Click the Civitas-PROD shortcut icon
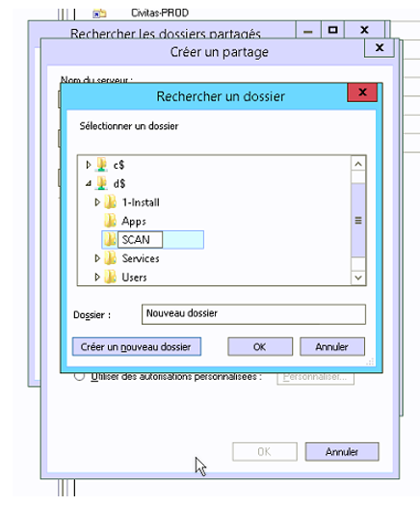Viewport: 420px width, 506px height. coord(99,13)
